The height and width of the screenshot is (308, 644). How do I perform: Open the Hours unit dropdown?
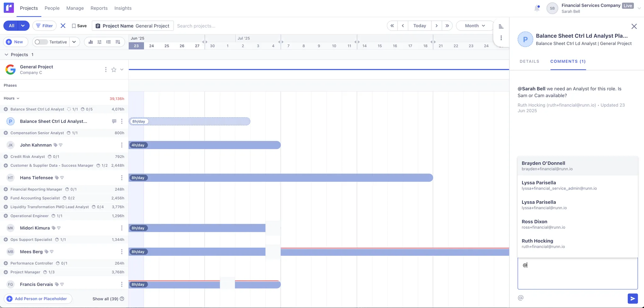[12, 98]
